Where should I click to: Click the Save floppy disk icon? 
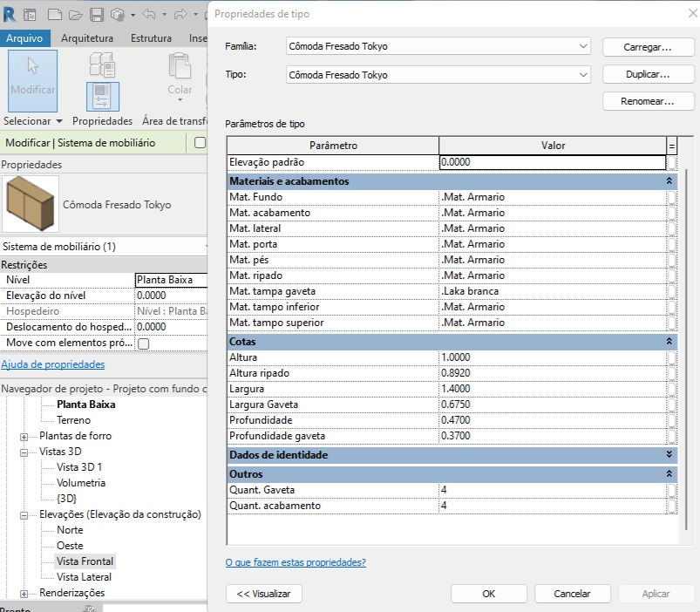[x=97, y=15]
